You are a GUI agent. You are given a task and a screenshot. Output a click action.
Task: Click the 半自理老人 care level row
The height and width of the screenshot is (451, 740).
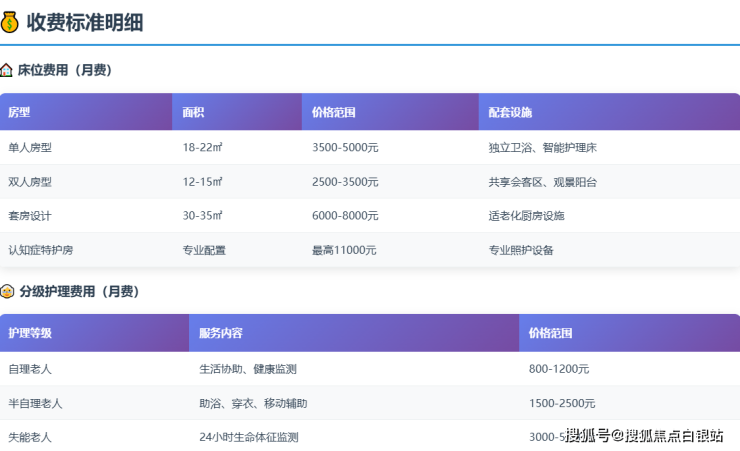(x=35, y=403)
